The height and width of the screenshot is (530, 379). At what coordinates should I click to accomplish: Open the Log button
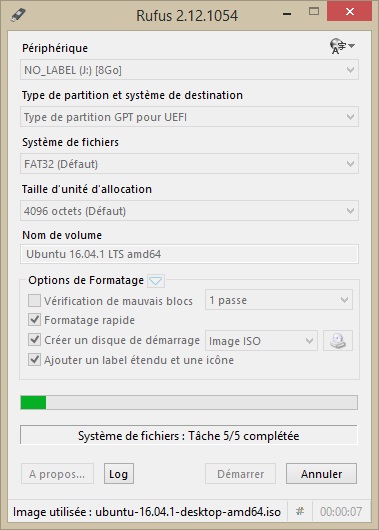[x=119, y=474]
